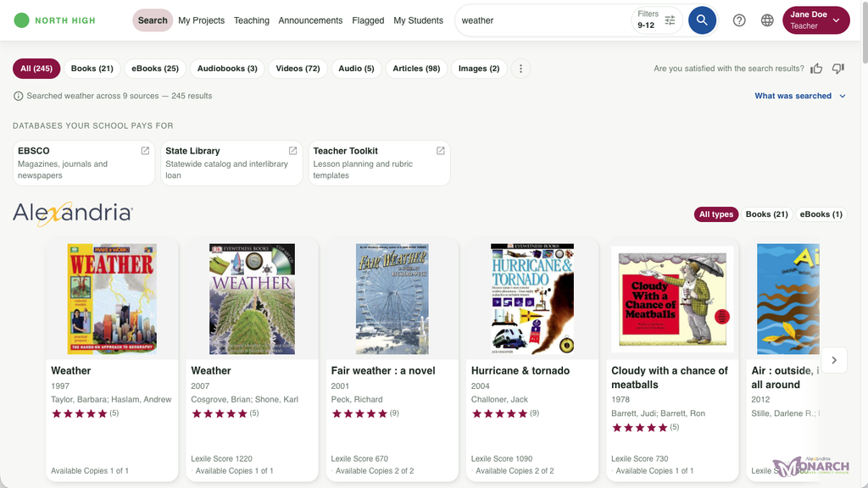Open the Fair weather : a novel title
The image size is (868, 488).
[x=383, y=371]
